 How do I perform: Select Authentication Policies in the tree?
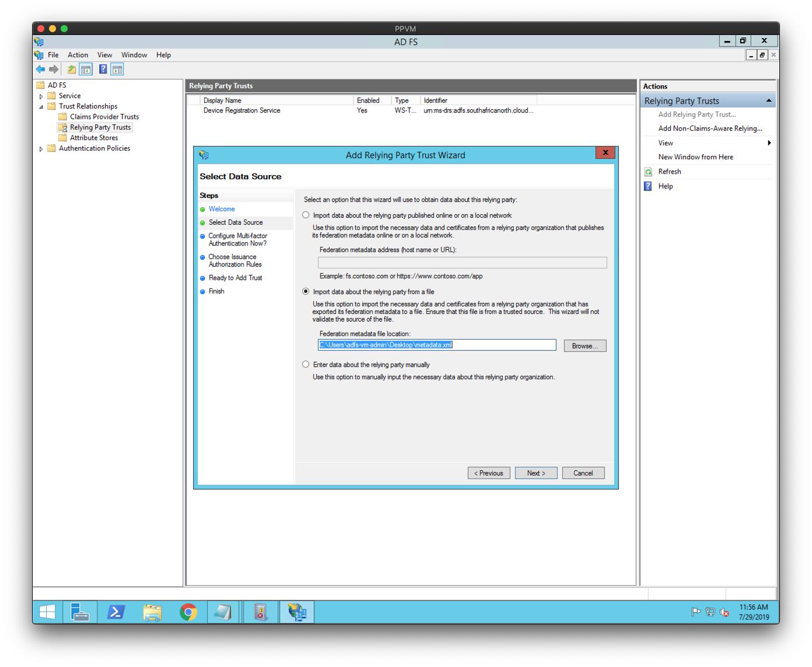(x=94, y=148)
